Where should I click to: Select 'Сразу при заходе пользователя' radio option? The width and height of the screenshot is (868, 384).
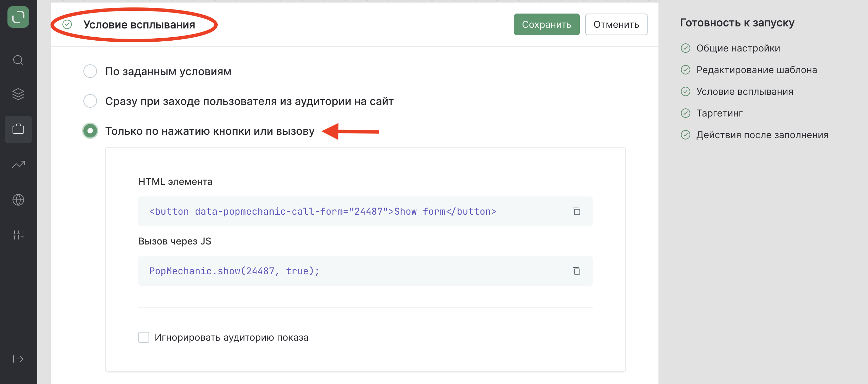coord(90,101)
